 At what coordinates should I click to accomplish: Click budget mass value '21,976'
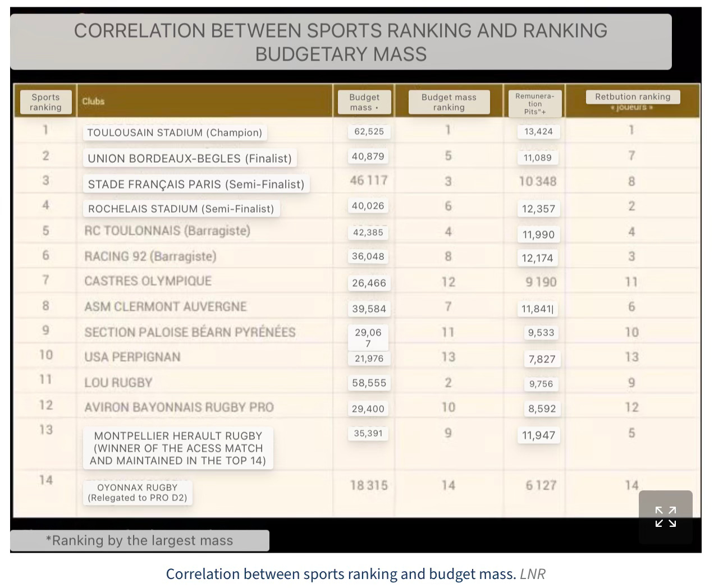pyautogui.click(x=369, y=359)
